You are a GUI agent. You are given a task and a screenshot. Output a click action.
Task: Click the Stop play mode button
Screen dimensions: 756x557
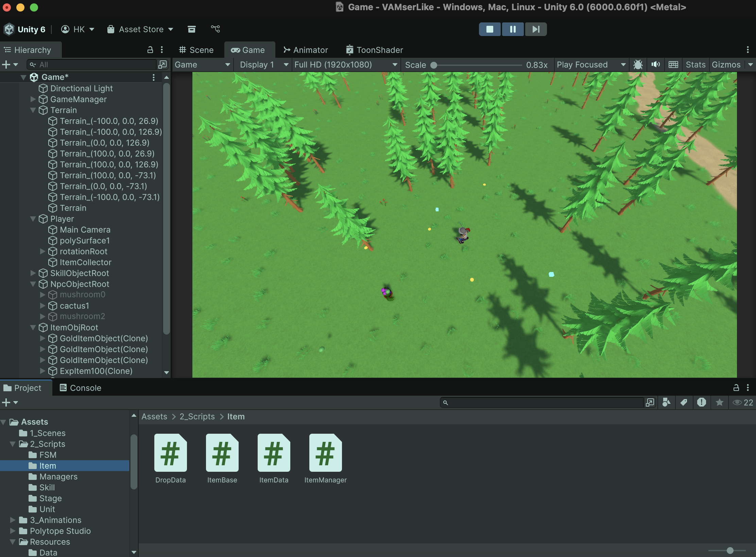489,29
